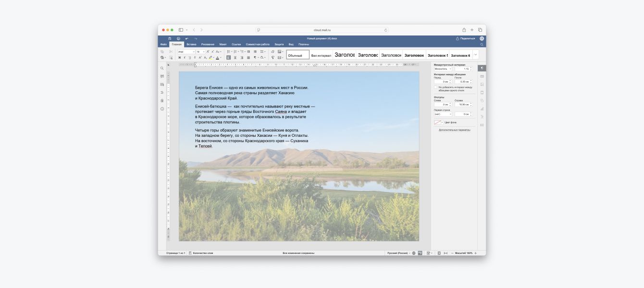Check 'Не добавлять интервал между абзацами' box
This screenshot has height=288, width=644.
[x=435, y=87]
